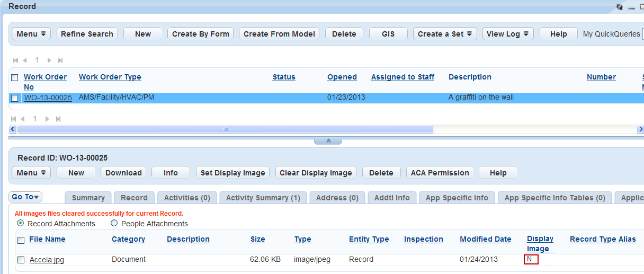644x274 pixels.
Task: Tick the checkbox beside Accela.jpg
Action: [21, 260]
